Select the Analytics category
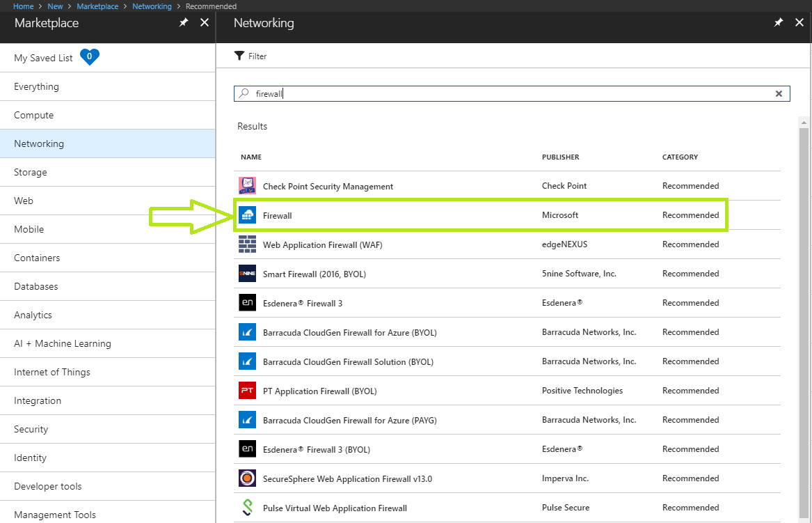The image size is (812, 523). (108, 315)
